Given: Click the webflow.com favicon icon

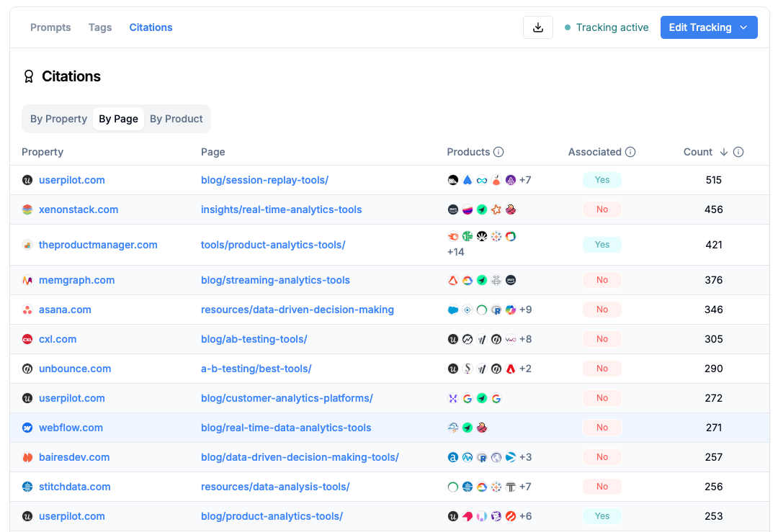Looking at the screenshot, I should click(x=27, y=428).
